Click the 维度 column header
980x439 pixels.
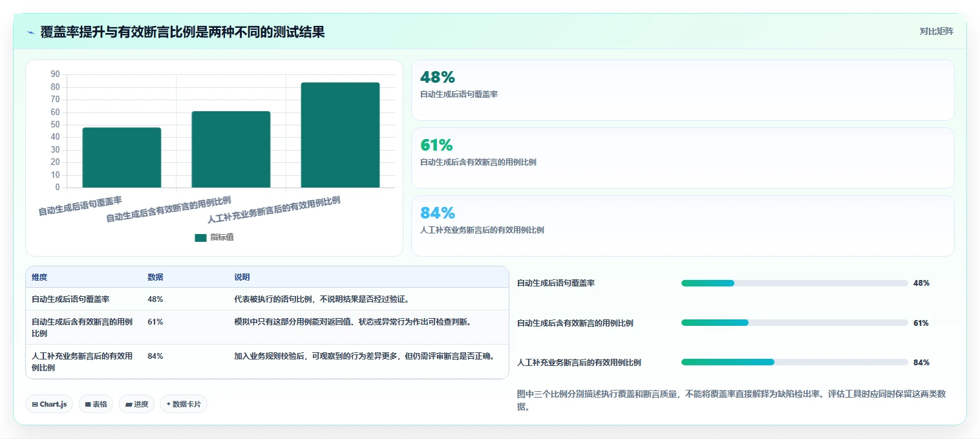[39, 277]
